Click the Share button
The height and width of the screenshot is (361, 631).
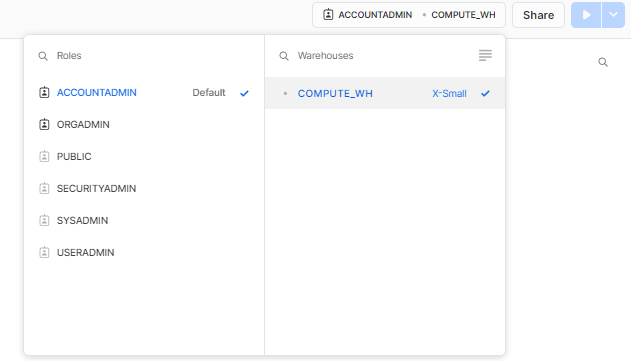tap(538, 15)
